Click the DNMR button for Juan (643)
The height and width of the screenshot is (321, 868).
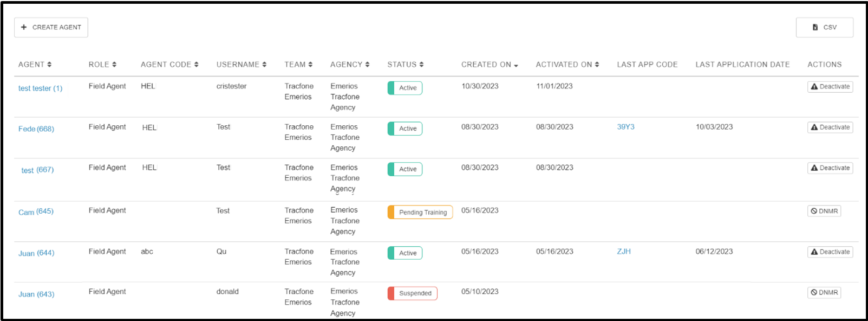tap(824, 292)
